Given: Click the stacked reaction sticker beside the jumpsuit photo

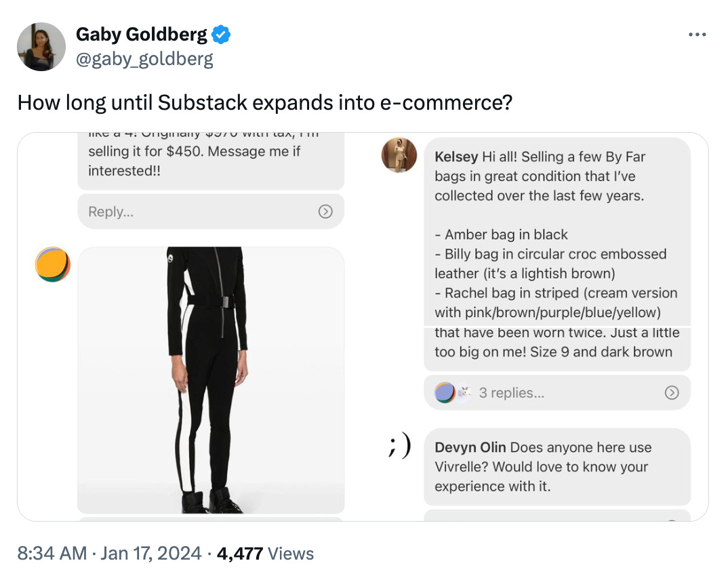Looking at the screenshot, I should [52, 265].
